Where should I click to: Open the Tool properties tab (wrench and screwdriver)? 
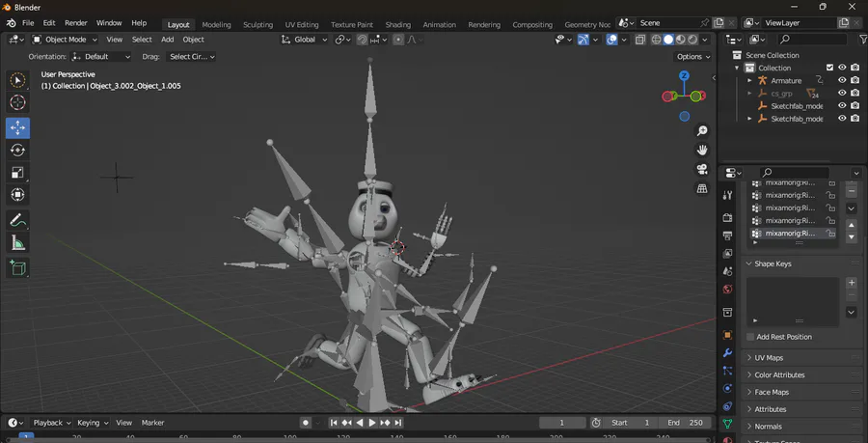[x=727, y=195]
